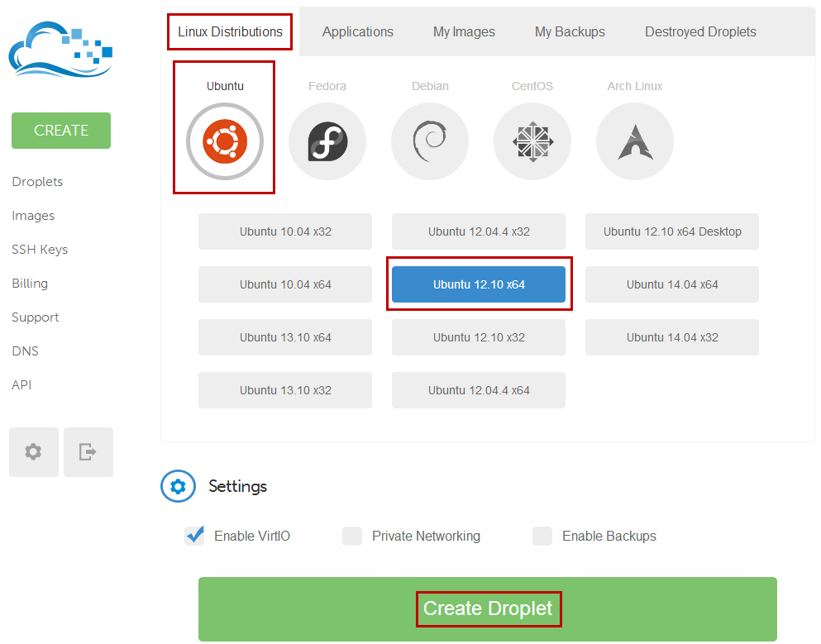Choose Ubuntu 12.10 x32 image
The height and width of the screenshot is (644, 821).
[479, 337]
